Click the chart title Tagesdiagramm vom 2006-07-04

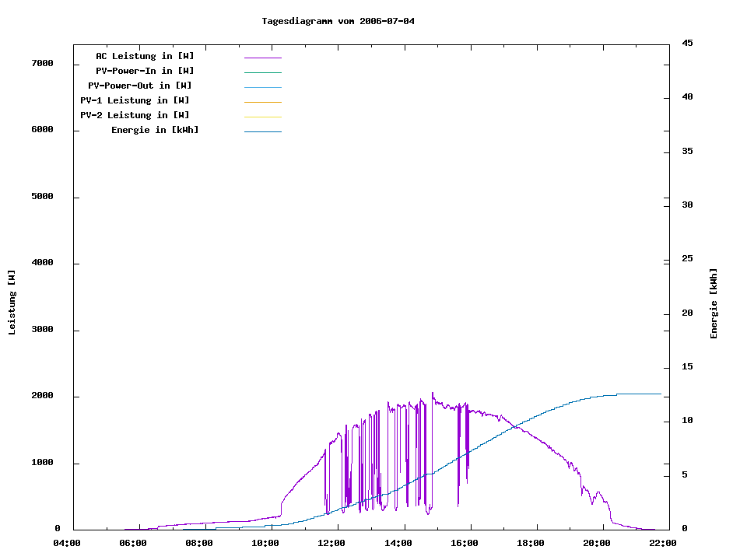point(338,21)
